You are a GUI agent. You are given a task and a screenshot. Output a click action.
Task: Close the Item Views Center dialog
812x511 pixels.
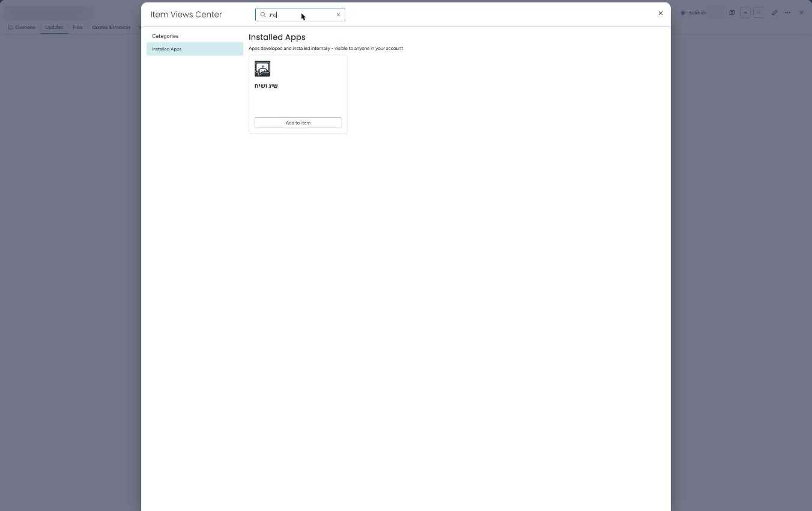(x=661, y=13)
